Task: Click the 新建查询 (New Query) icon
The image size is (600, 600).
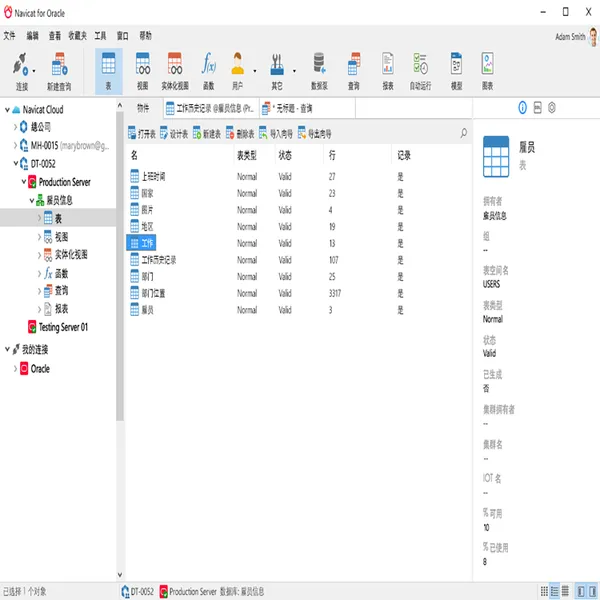Action: (x=59, y=71)
